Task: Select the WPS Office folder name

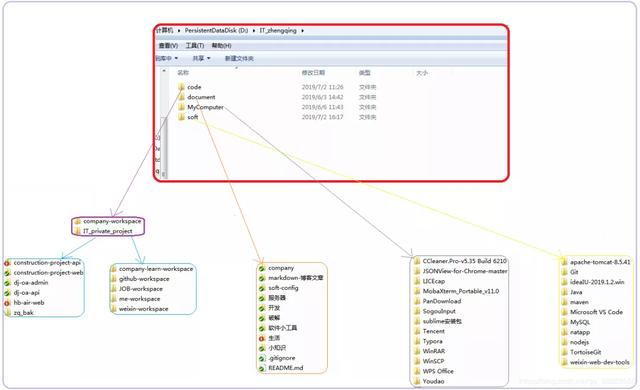Action: [x=438, y=371]
